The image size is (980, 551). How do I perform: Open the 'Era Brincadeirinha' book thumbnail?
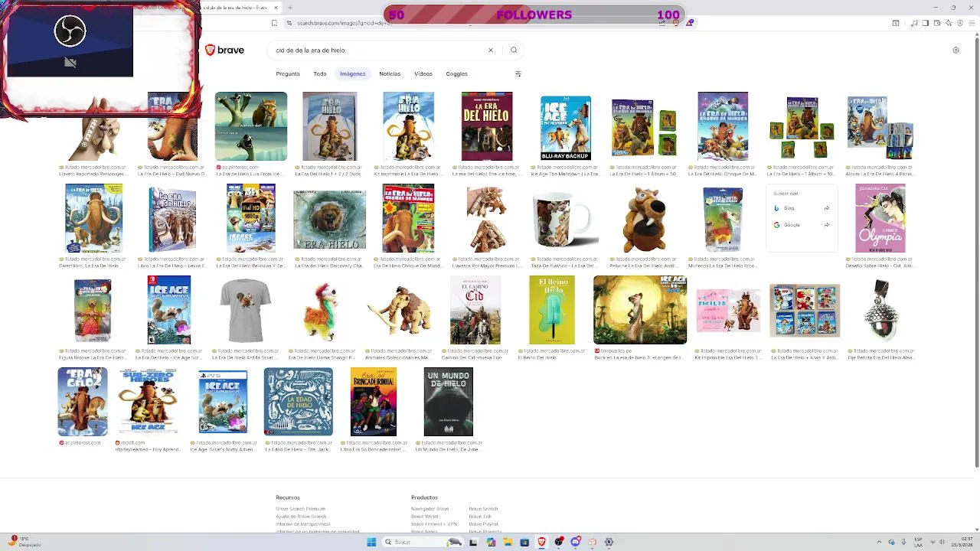point(374,402)
